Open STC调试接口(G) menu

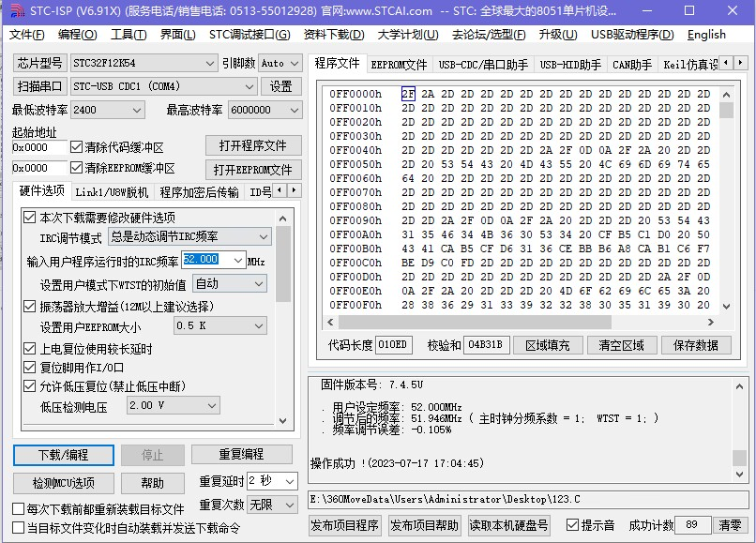coord(249,35)
